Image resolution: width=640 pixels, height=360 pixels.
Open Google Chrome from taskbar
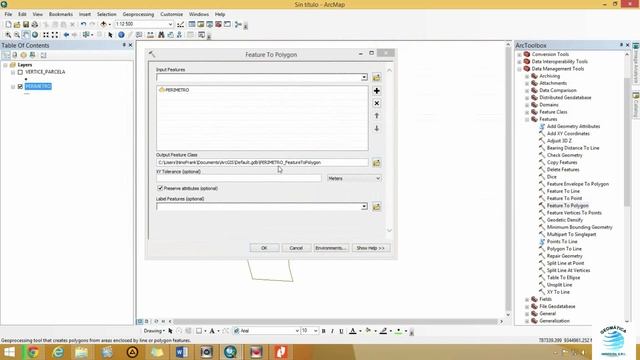[33, 352]
